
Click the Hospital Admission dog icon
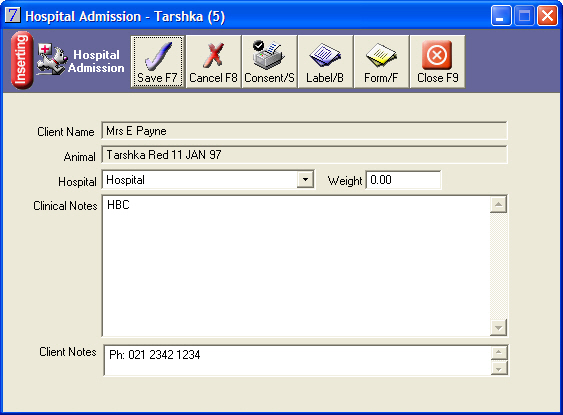tap(52, 60)
